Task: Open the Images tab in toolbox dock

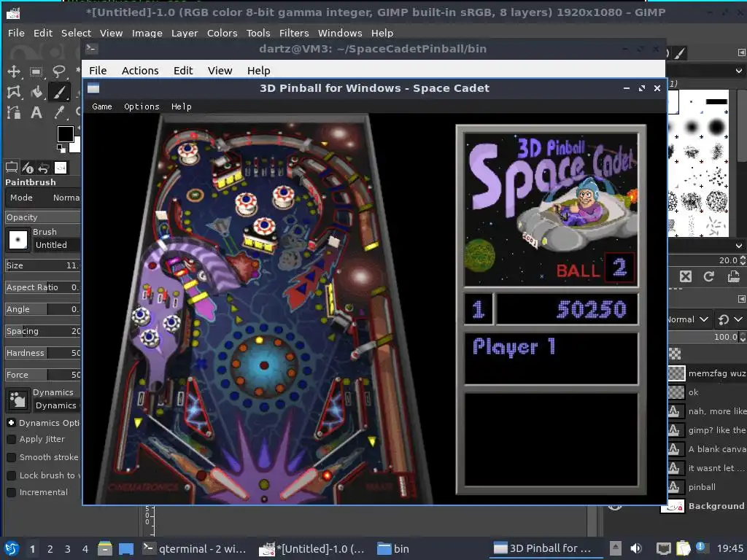Action: (x=61, y=168)
